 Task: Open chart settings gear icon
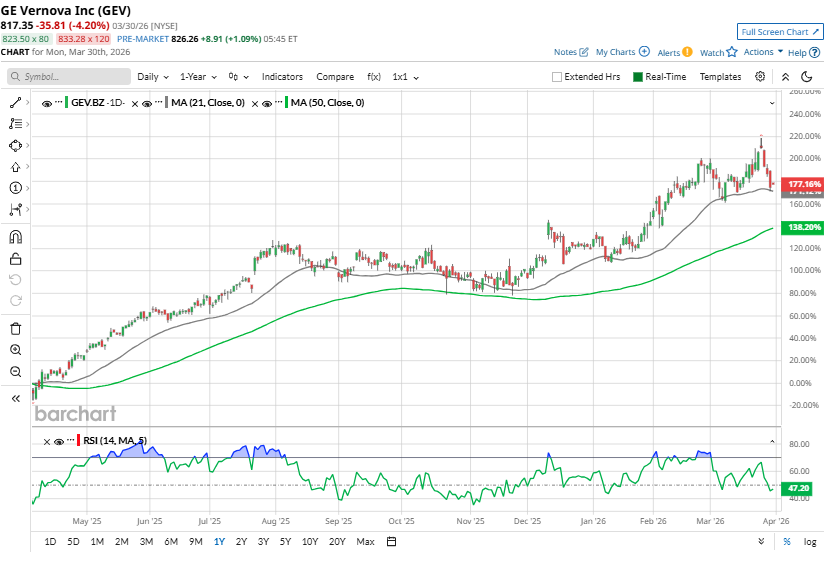[760, 77]
